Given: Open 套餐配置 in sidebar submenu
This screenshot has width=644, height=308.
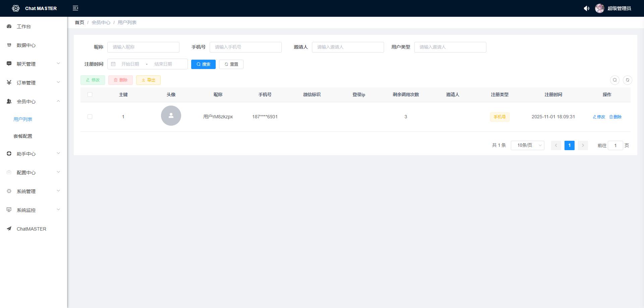Looking at the screenshot, I should pos(23,136).
